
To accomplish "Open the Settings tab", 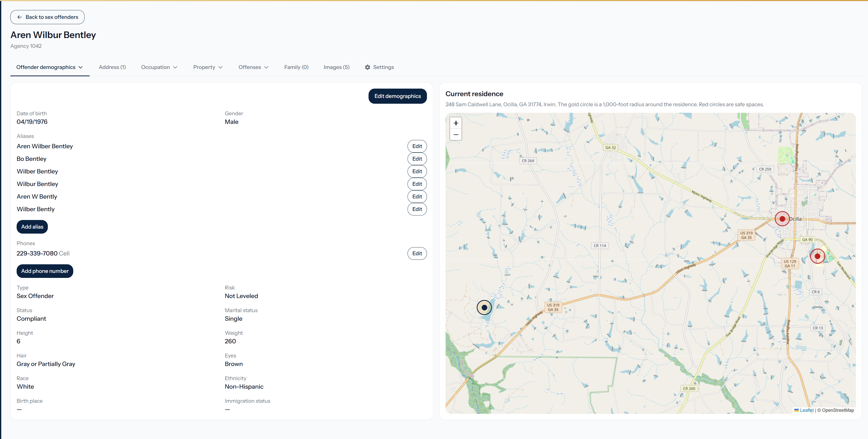I will click(379, 67).
